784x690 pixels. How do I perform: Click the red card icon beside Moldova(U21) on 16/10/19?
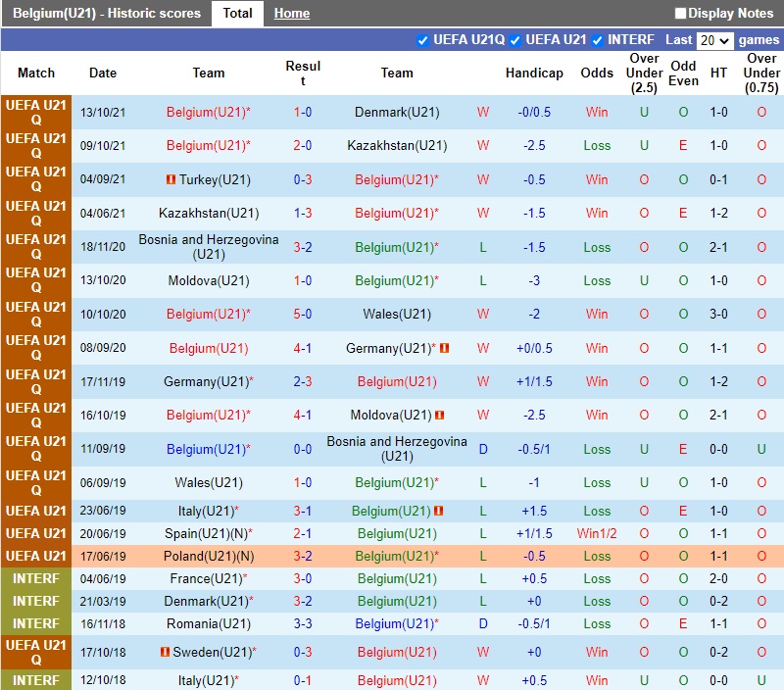[x=440, y=416]
